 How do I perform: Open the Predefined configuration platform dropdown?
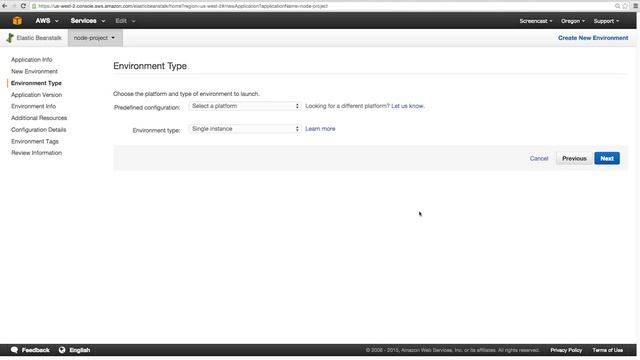pyautogui.click(x=244, y=106)
